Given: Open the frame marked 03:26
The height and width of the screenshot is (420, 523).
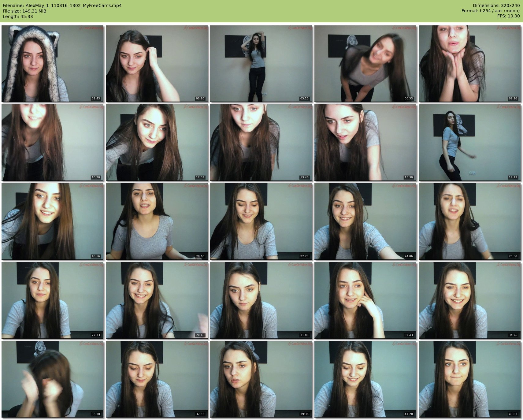Looking at the screenshot, I should tap(157, 63).
